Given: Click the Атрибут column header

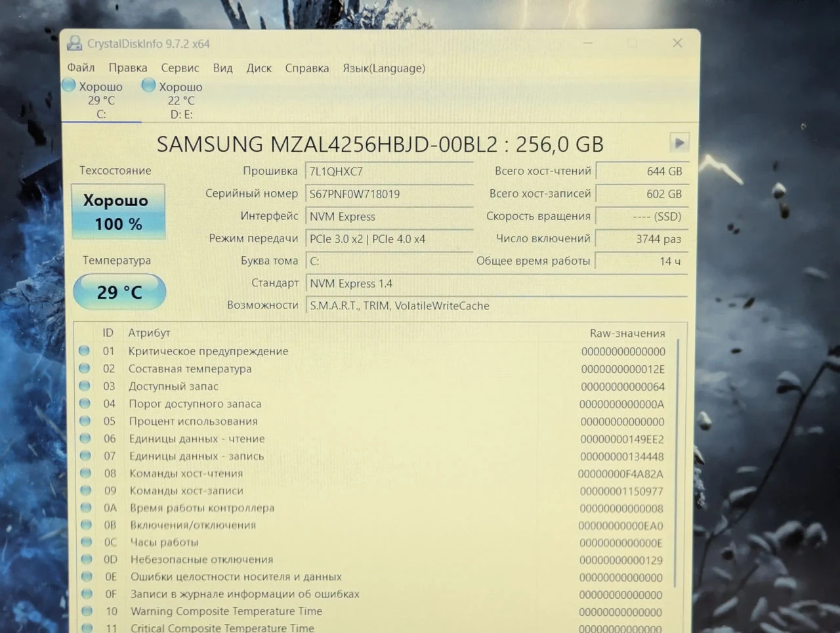Looking at the screenshot, I should pyautogui.click(x=149, y=333).
